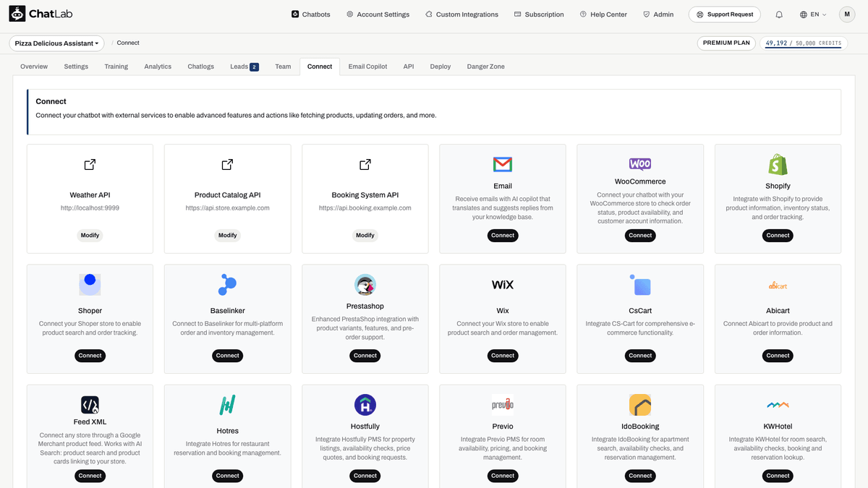Click the Gmail Email icon
This screenshot has width=868, height=488.
[503, 165]
